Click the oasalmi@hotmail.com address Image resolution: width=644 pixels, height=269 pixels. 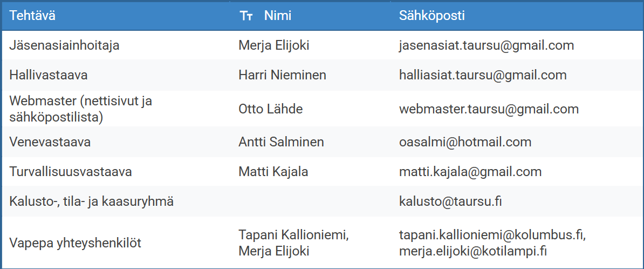465,142
